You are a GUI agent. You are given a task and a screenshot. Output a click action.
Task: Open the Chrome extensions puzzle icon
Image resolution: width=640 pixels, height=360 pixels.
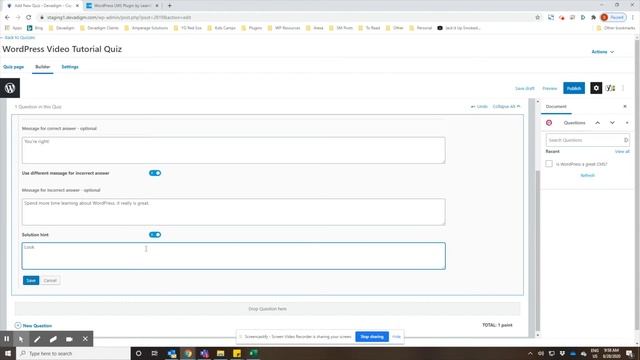593,18
